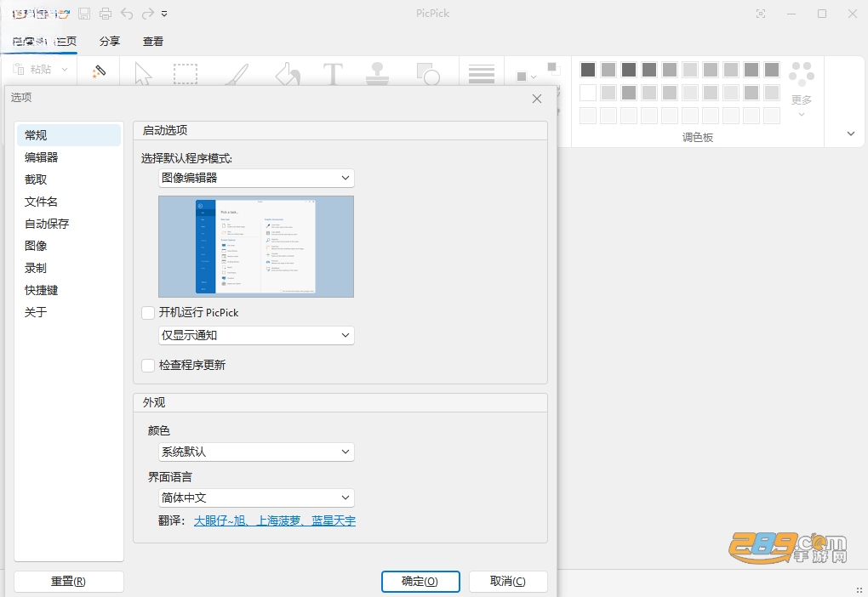Click the Paste (粘贴) button in ribbon
The height and width of the screenshot is (597, 868).
tap(34, 69)
